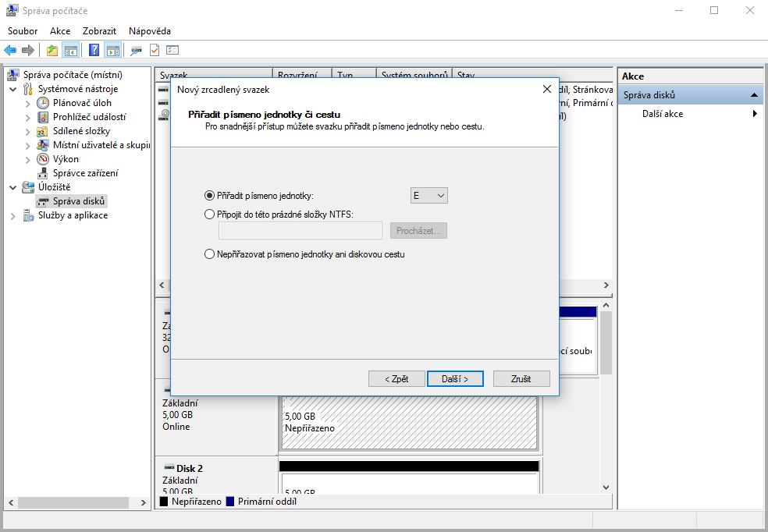Click the blue Back arrow in toolbar
This screenshot has height=532, width=768.
click(x=10, y=51)
